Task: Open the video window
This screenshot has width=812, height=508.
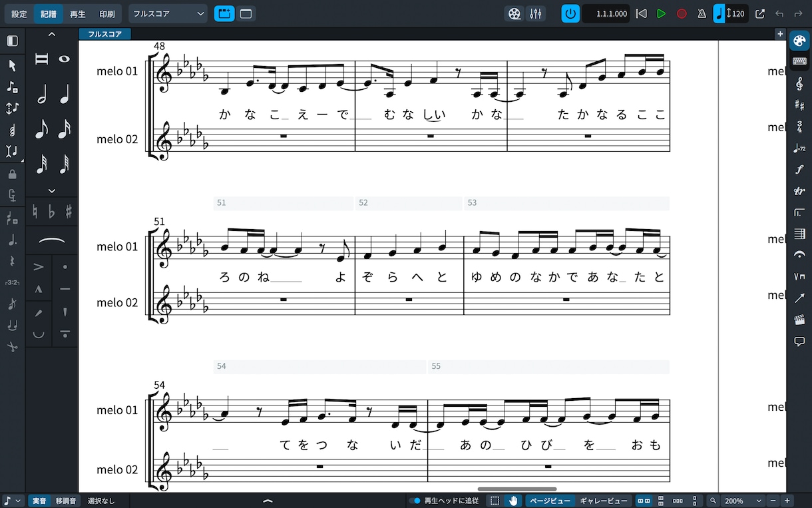Action: point(514,13)
